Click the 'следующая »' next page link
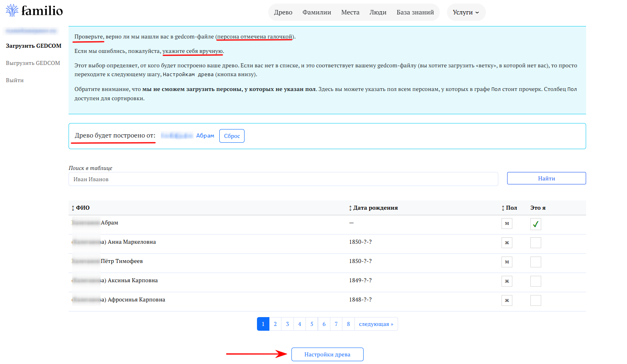This screenshot has height=364, width=627. 376,324
